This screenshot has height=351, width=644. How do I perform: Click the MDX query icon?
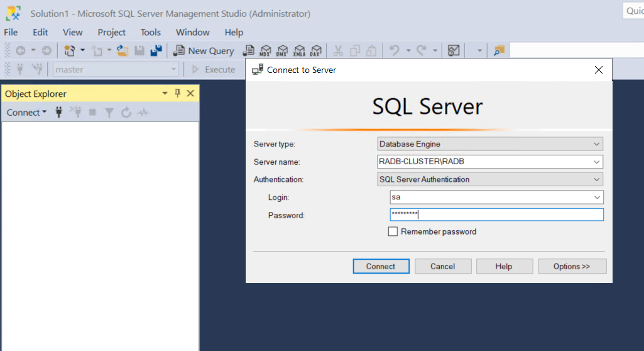tap(265, 50)
